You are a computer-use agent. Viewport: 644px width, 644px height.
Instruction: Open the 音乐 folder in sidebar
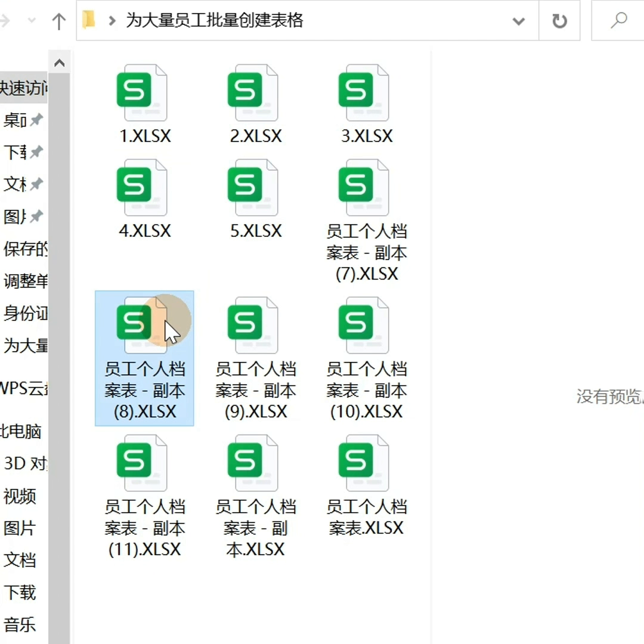tap(21, 625)
